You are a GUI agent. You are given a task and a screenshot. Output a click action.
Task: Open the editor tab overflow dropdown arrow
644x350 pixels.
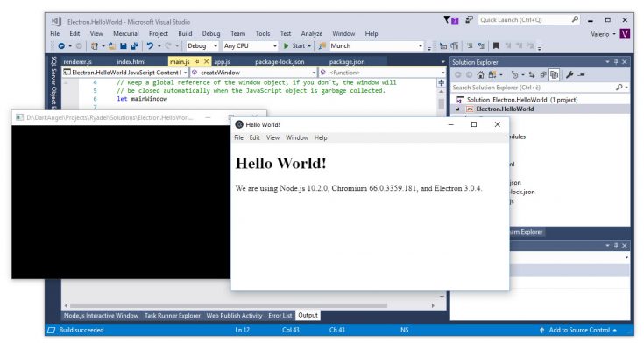(x=442, y=62)
